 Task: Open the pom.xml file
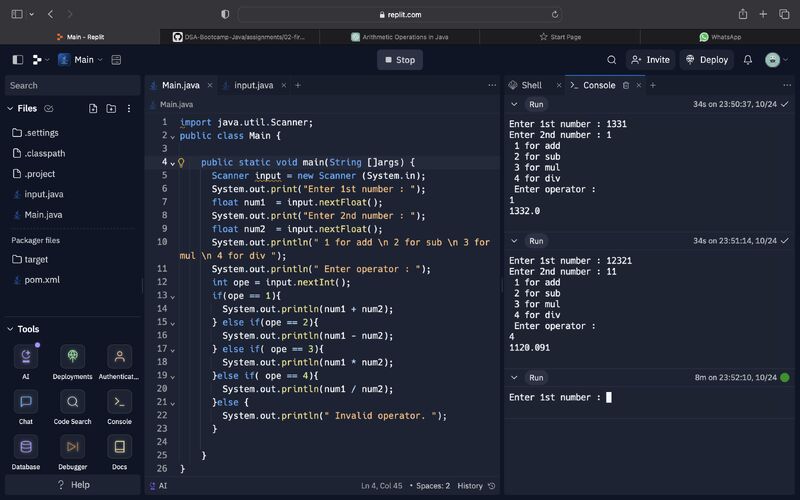[41, 280]
